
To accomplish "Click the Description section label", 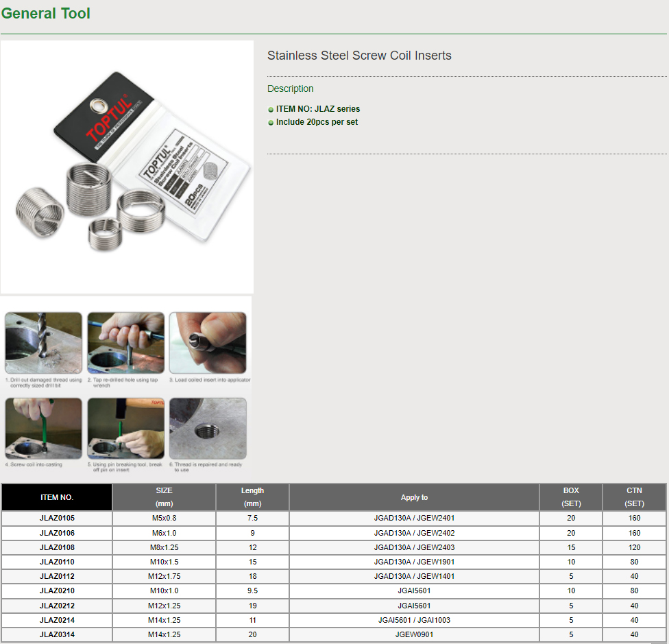I will click(290, 88).
